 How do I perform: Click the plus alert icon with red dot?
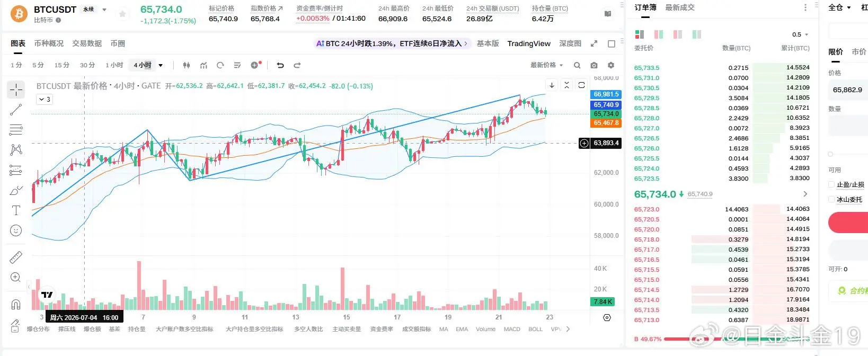tap(256, 65)
